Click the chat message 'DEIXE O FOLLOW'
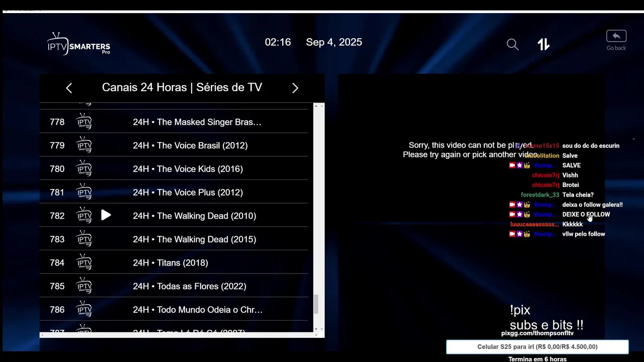Image resolution: width=644 pixels, height=362 pixels. (x=586, y=215)
